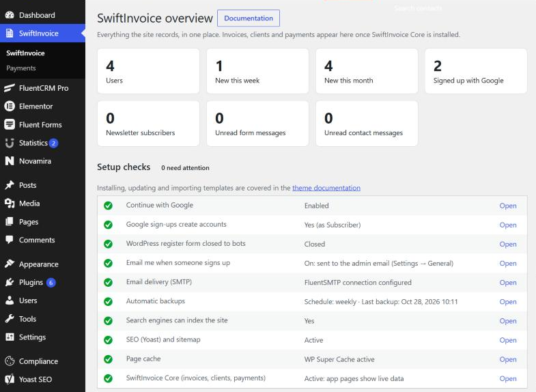Click the Statistics magnet icon
Screen dimensions: 536x392
point(10,143)
